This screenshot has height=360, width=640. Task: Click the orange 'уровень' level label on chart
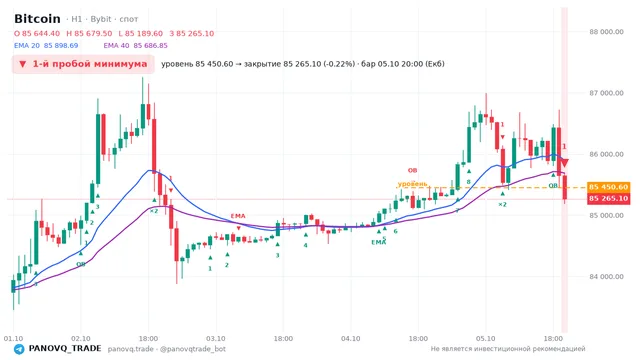[412, 184]
